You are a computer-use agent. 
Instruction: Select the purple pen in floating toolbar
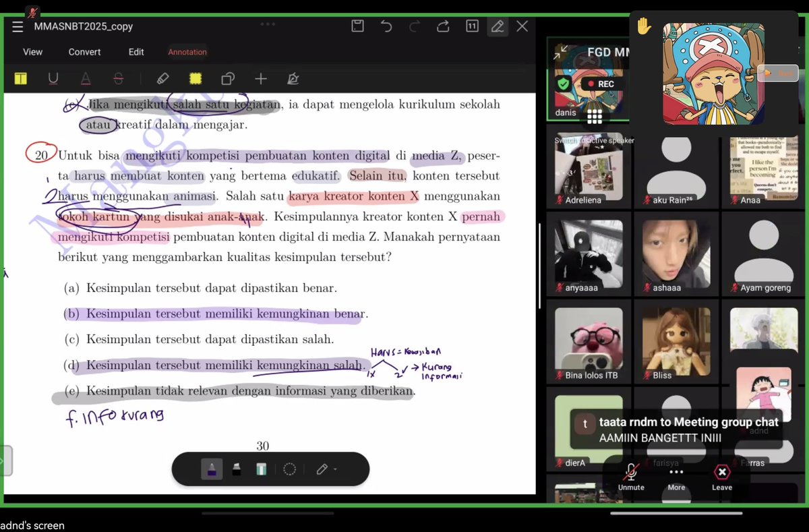click(212, 469)
